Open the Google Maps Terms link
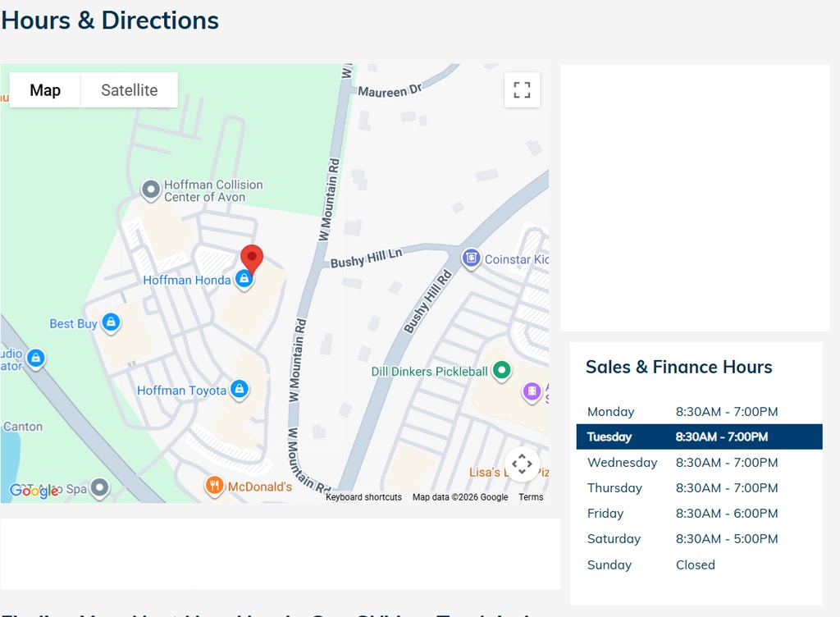The height and width of the screenshot is (617, 840). point(531,497)
